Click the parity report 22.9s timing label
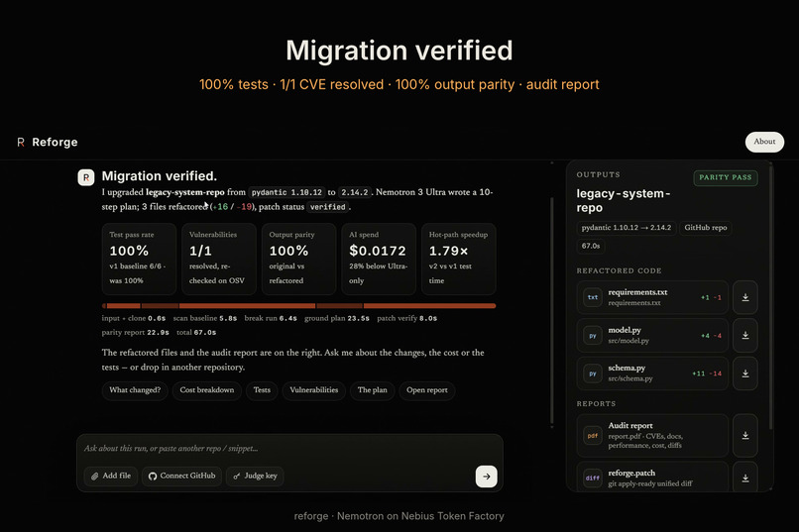This screenshot has width=799, height=532. (x=135, y=333)
